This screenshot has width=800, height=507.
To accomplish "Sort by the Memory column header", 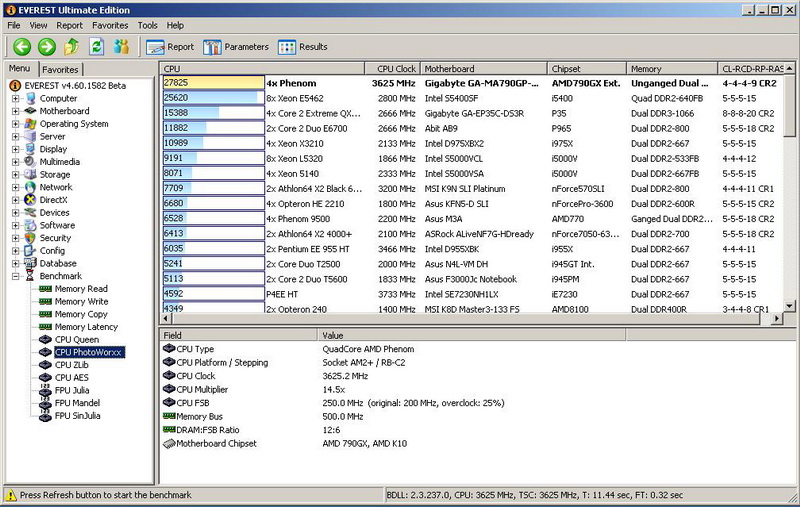I will (672, 68).
